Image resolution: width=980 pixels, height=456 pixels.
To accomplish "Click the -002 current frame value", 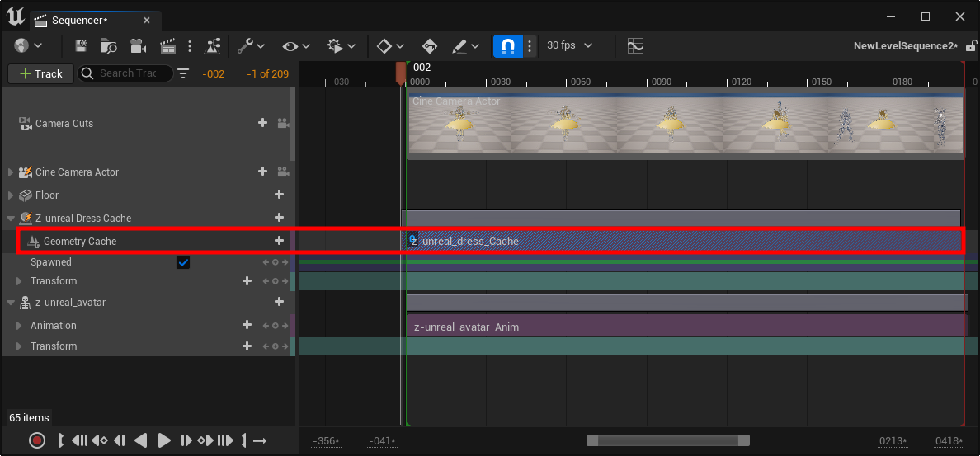I will (x=213, y=73).
